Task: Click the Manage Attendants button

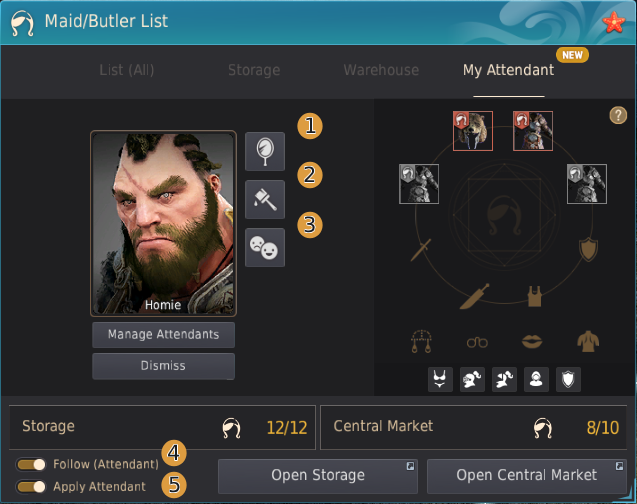Action: (163, 335)
